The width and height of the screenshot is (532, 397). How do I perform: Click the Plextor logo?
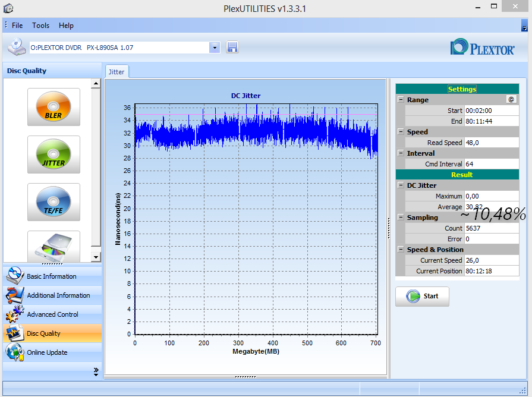click(482, 48)
